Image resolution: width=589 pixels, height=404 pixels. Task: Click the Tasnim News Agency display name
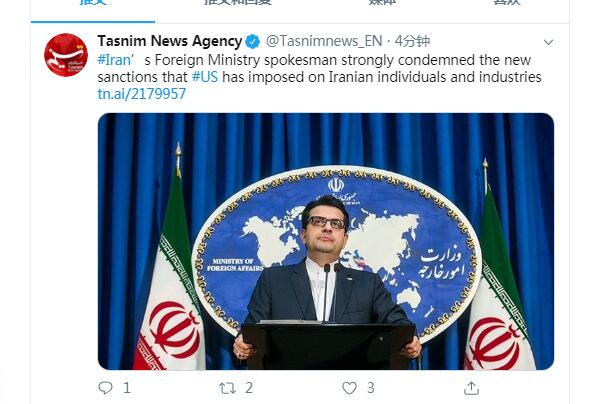click(x=169, y=41)
